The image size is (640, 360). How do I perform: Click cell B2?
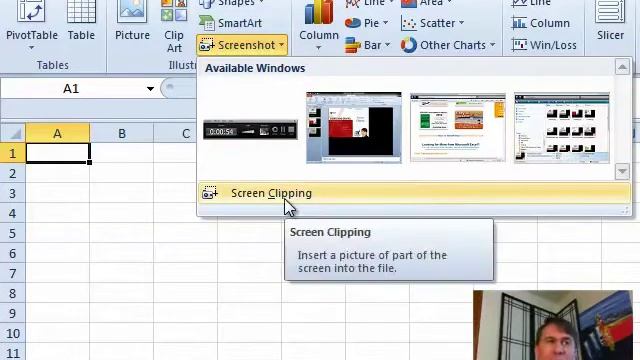pos(122,173)
